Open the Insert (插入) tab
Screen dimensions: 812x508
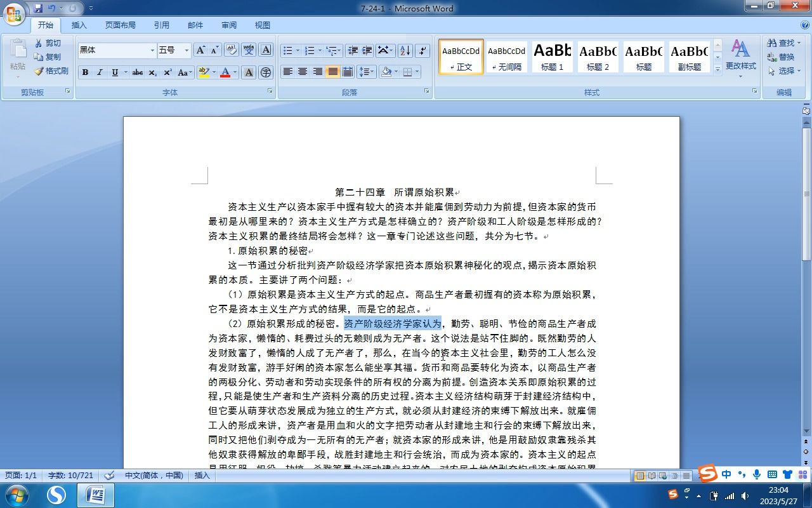[79, 25]
